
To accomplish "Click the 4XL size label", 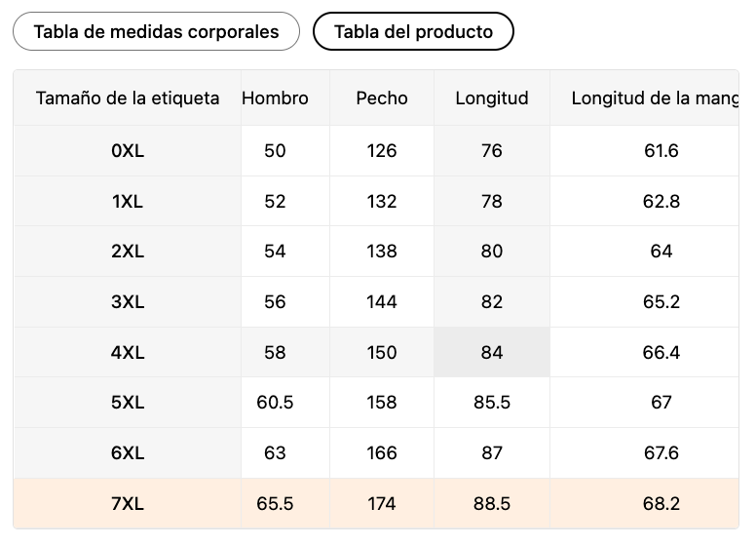I will tap(128, 353).
